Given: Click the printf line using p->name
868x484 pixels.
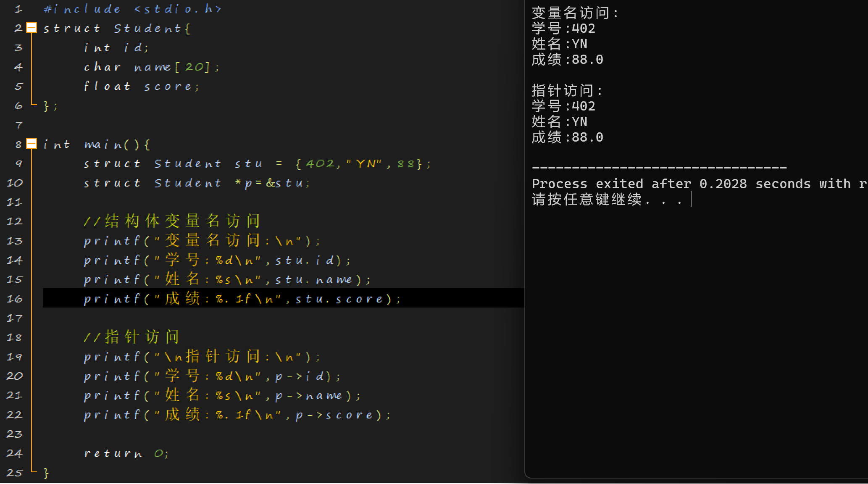Looking at the screenshot, I should click(222, 395).
